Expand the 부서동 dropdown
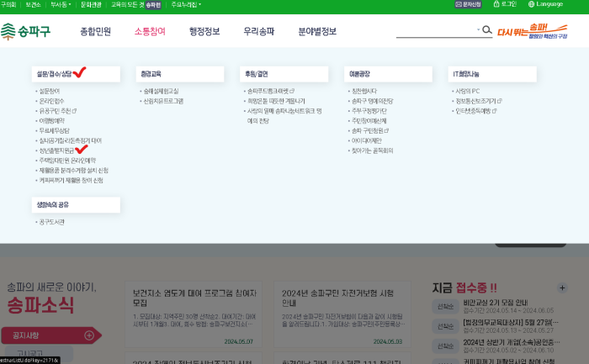 [x=61, y=4]
